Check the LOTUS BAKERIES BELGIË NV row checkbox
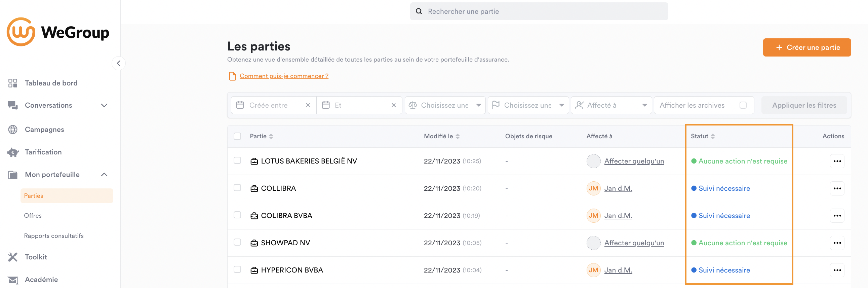The height and width of the screenshot is (288, 868). click(x=238, y=160)
